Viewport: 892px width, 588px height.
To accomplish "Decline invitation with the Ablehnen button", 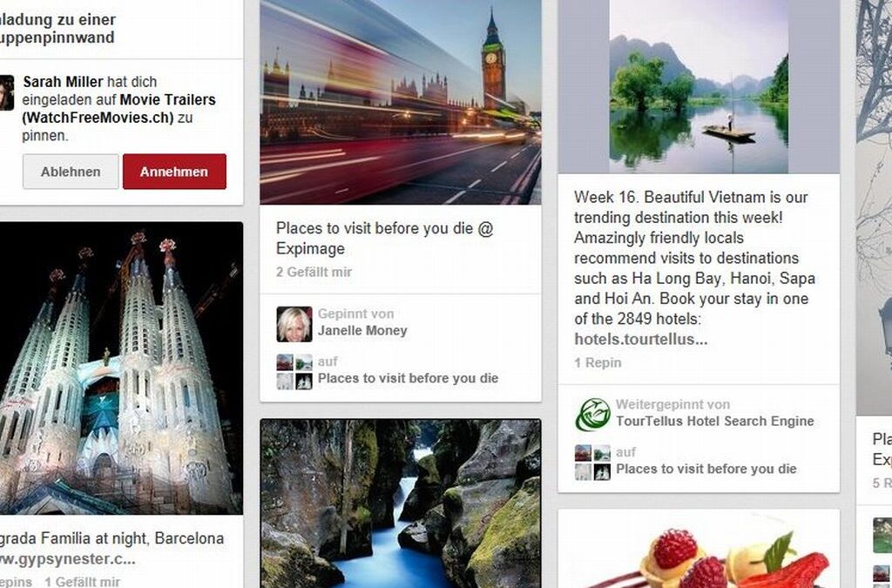I will pos(71,171).
